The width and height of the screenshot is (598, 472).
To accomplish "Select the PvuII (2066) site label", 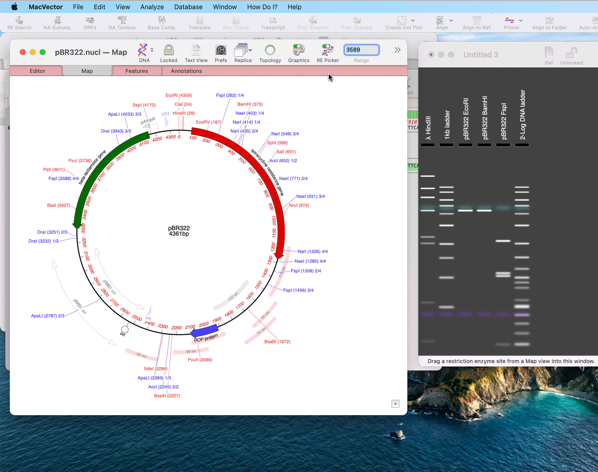I will point(200,360).
